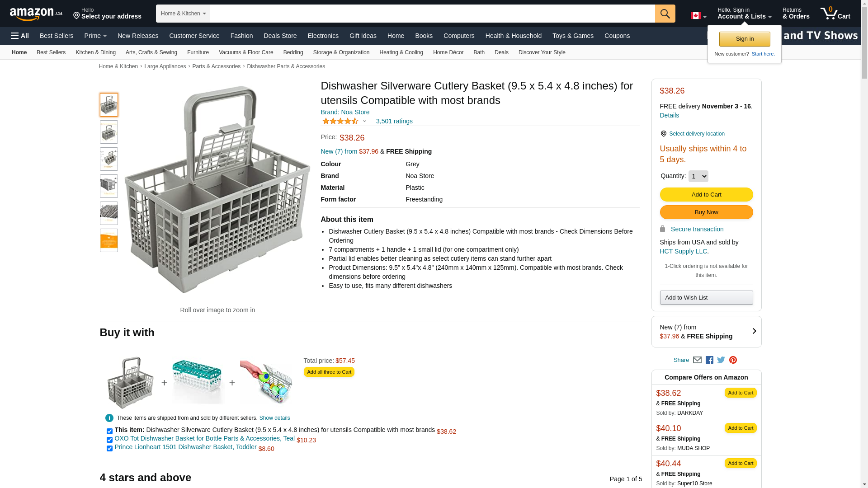868x488 pixels.
Task: Open the country flag language dropdown
Action: [x=698, y=16]
